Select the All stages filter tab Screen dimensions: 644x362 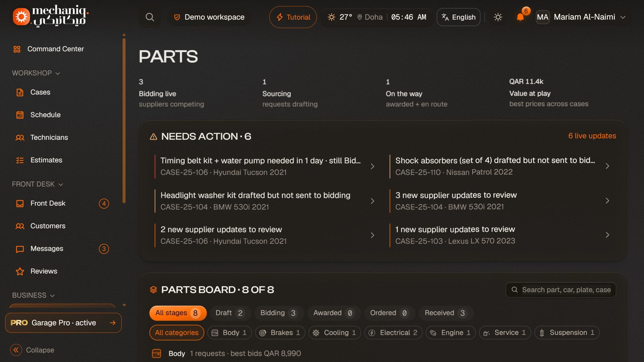(178, 313)
